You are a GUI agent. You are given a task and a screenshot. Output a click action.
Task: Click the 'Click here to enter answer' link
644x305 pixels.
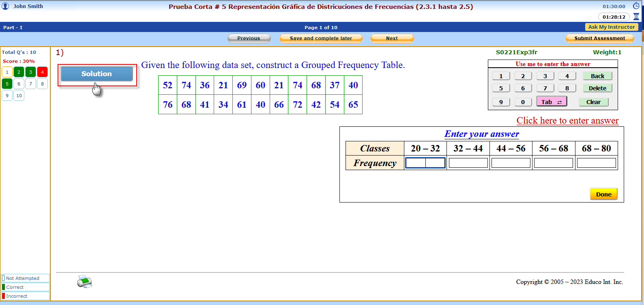coord(567,121)
